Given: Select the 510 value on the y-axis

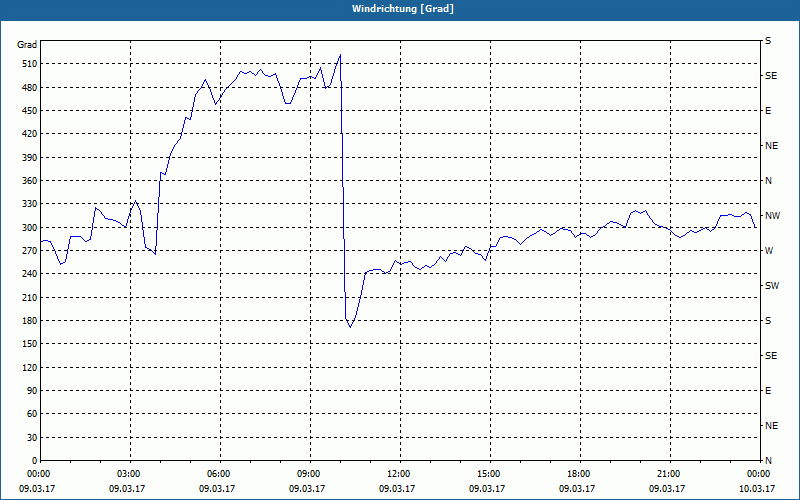Looking at the screenshot, I should 29,64.
